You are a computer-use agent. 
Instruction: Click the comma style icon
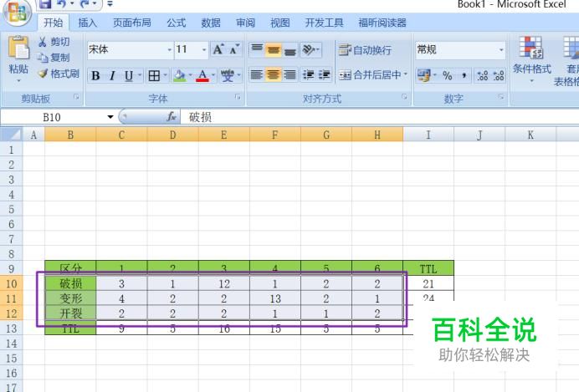pos(464,75)
